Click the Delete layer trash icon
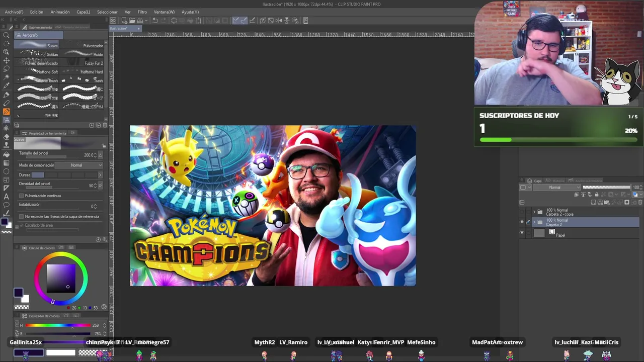 [x=640, y=202]
